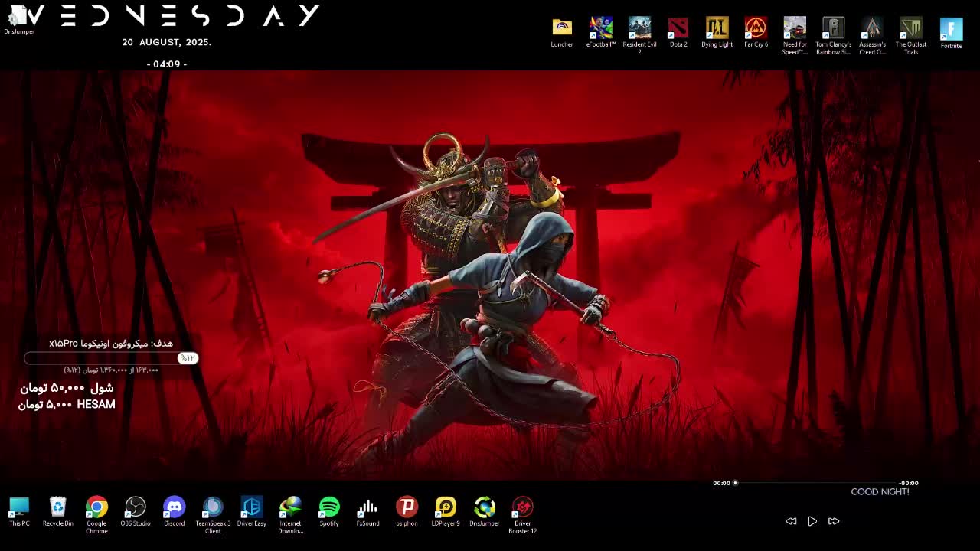This screenshot has width=980, height=551.
Task: Click the 00:00 elapsed time label
Action: [x=721, y=483]
